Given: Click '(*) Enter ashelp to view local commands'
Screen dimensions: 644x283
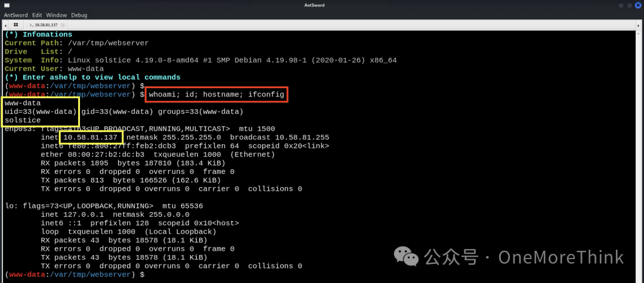Looking at the screenshot, I should [x=92, y=77].
